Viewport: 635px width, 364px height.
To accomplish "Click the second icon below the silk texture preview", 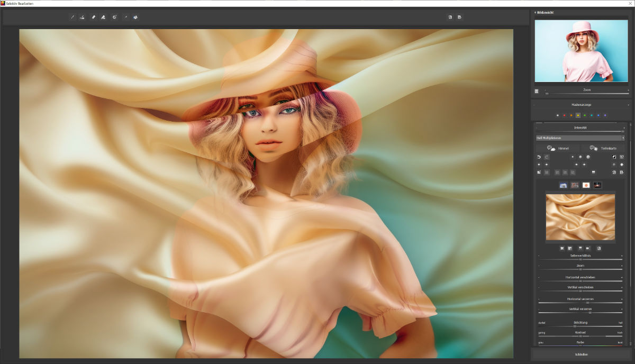I will tap(569, 248).
